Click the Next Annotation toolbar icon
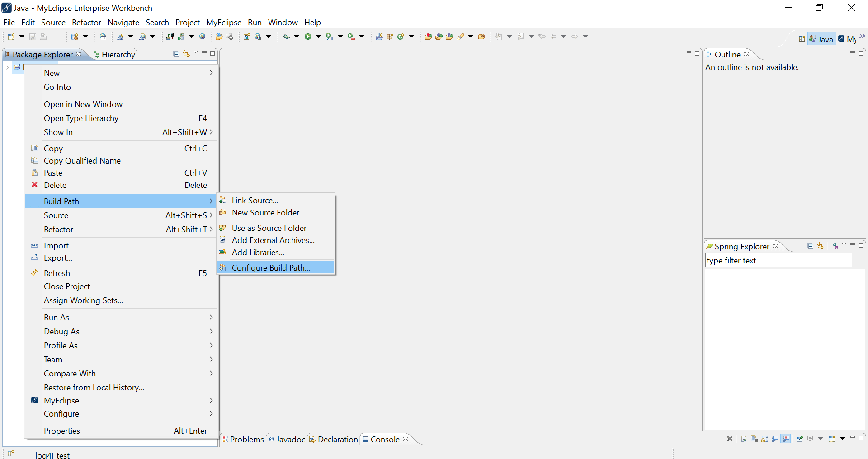868x459 pixels. [499, 37]
